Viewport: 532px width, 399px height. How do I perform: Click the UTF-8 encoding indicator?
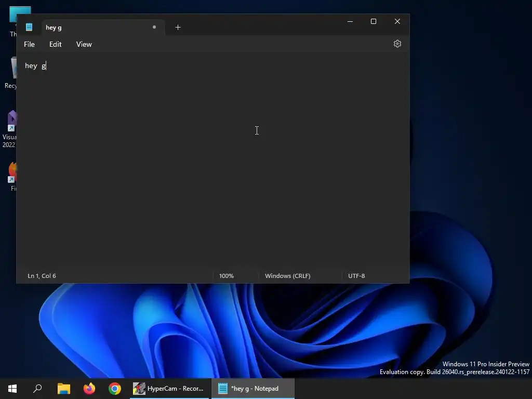click(x=356, y=276)
